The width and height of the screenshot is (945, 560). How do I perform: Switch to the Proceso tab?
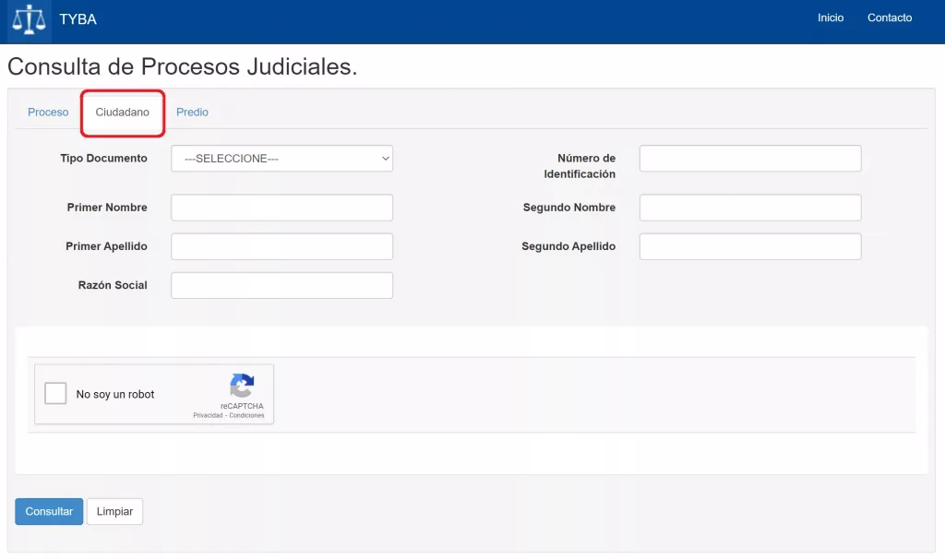48,113
